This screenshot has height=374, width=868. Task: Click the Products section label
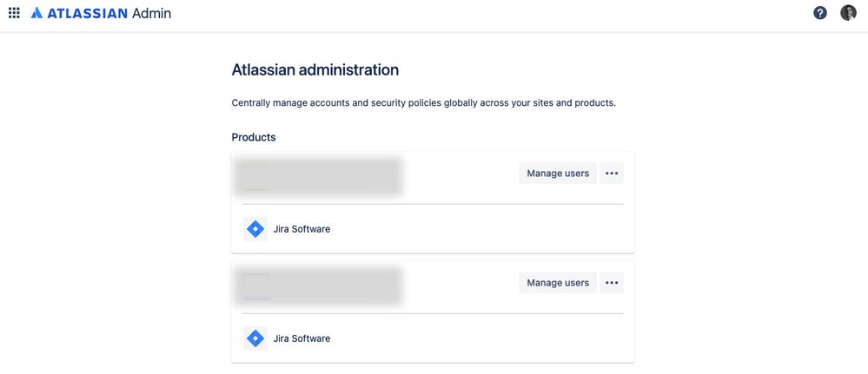point(254,137)
